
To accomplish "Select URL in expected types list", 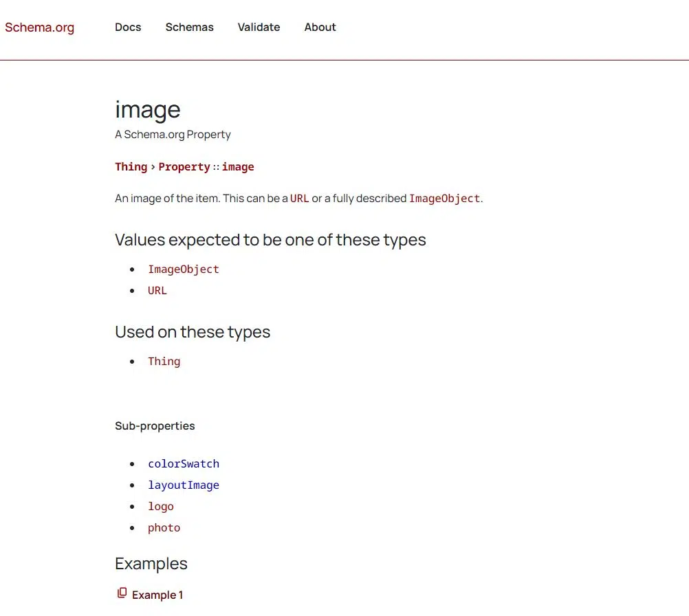I will pos(157,291).
